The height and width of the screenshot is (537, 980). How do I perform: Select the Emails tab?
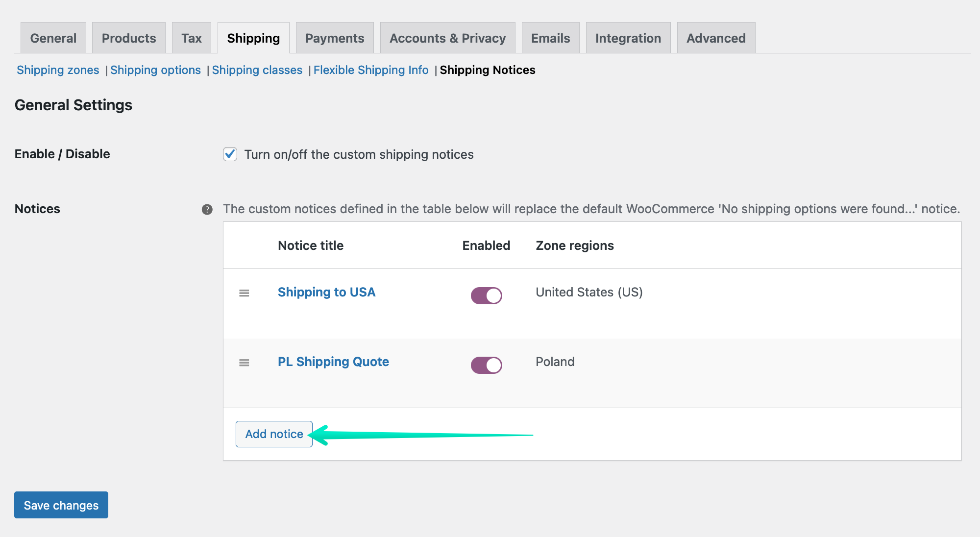(x=550, y=38)
